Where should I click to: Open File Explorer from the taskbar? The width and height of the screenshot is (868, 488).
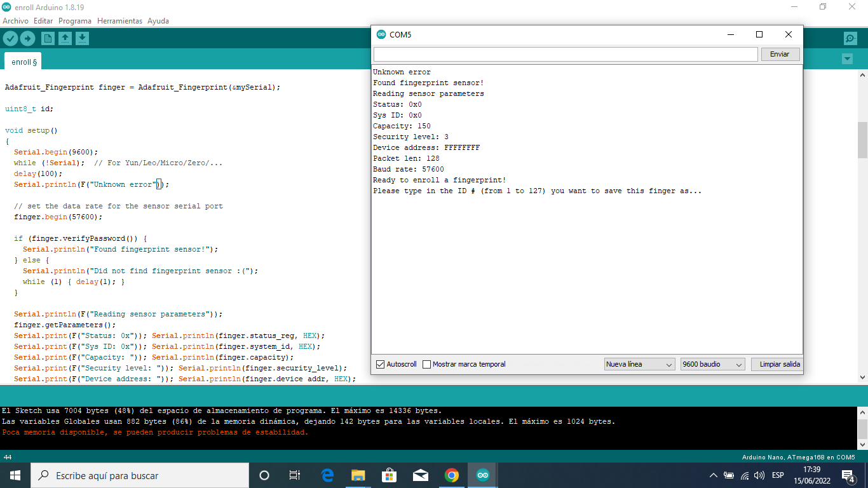pyautogui.click(x=358, y=475)
